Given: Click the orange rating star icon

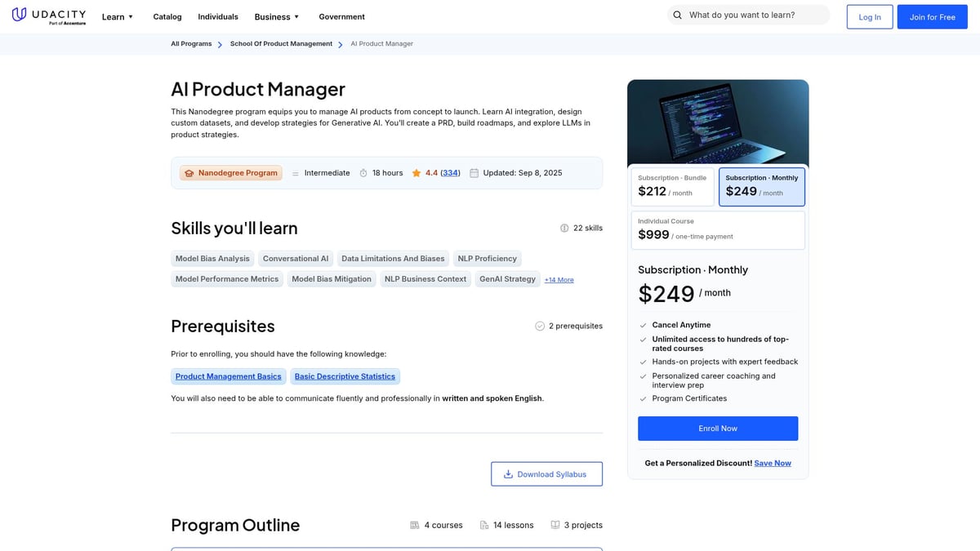Looking at the screenshot, I should (x=416, y=173).
